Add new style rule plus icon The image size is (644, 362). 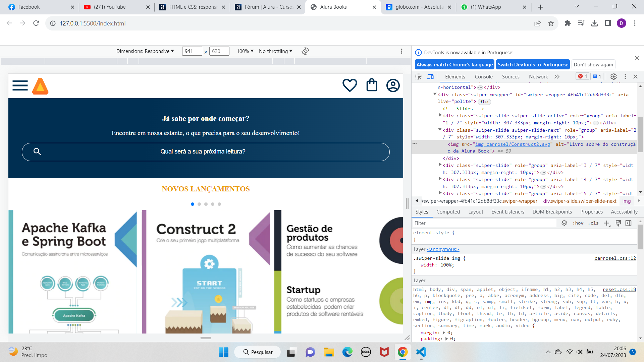[607, 223]
